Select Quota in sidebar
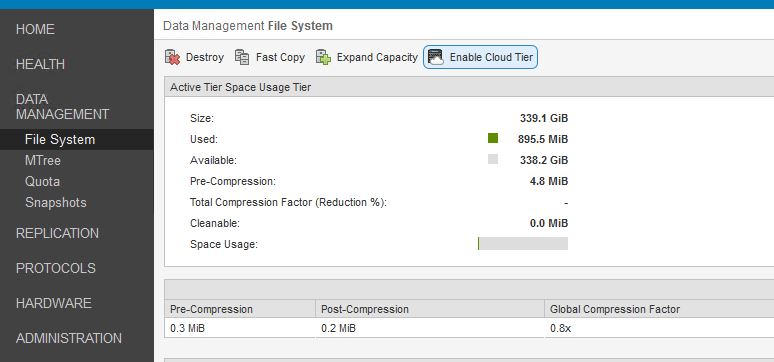 click(42, 182)
